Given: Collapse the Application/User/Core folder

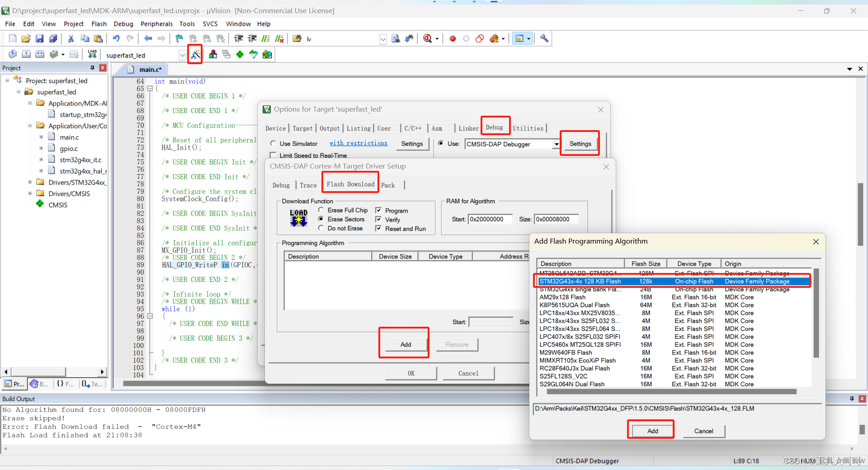Looking at the screenshot, I should [x=30, y=126].
